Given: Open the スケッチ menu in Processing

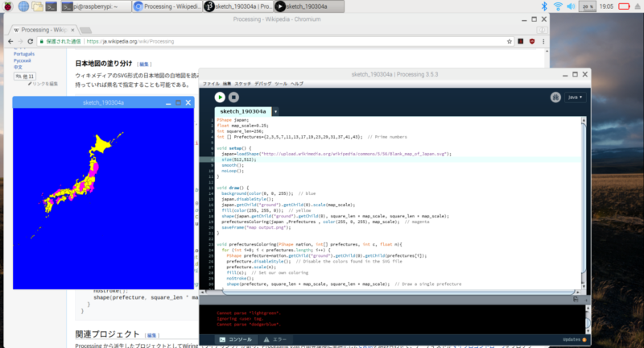Looking at the screenshot, I should 243,84.
